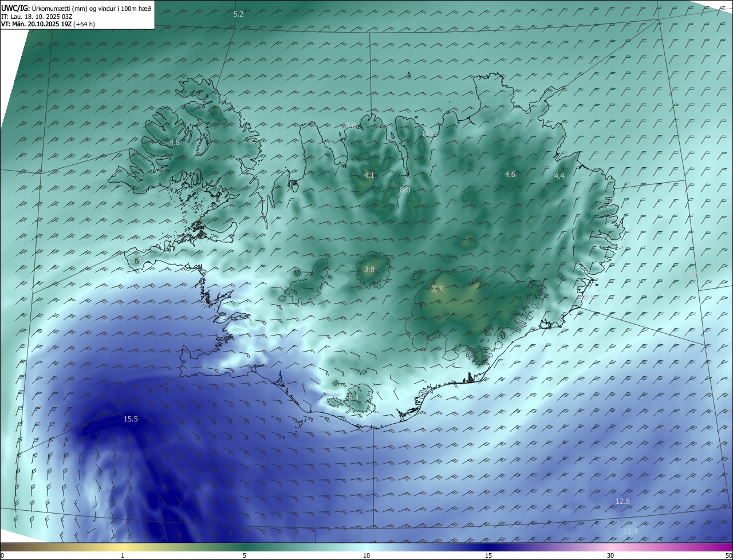733x560 pixels.
Task: Click the 3.3 value on the large glacier
Action: pyautogui.click(x=437, y=290)
